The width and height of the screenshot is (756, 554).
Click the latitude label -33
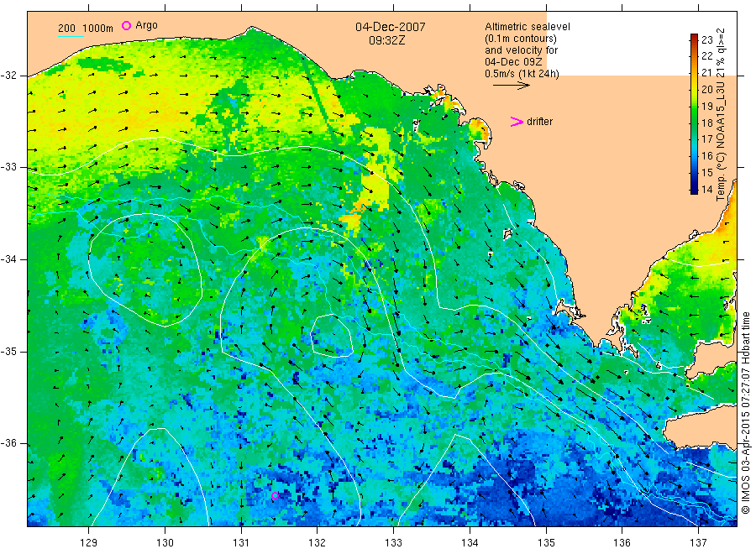pos(8,168)
